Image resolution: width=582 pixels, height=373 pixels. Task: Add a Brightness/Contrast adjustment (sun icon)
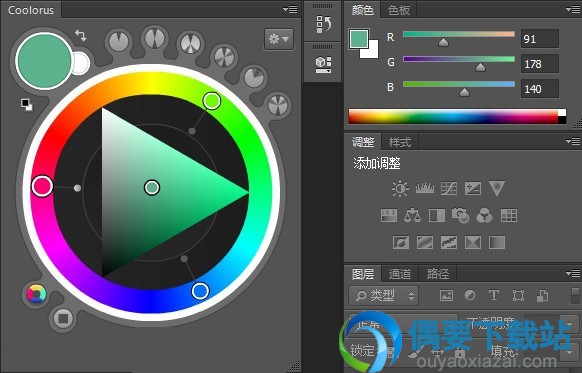[400, 188]
